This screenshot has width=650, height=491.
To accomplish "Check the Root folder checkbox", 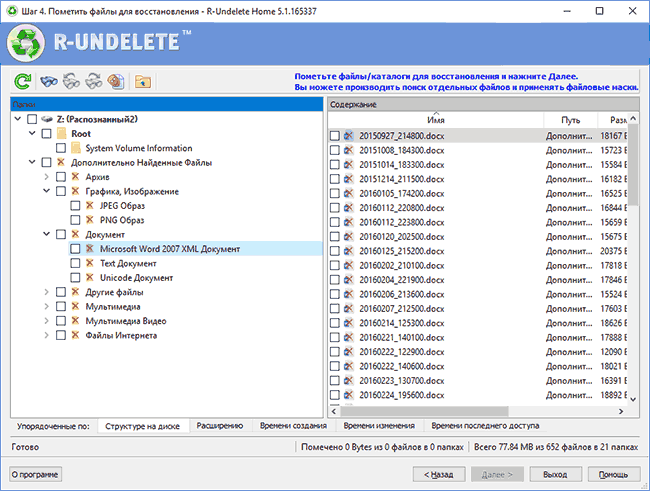I will click(46, 134).
